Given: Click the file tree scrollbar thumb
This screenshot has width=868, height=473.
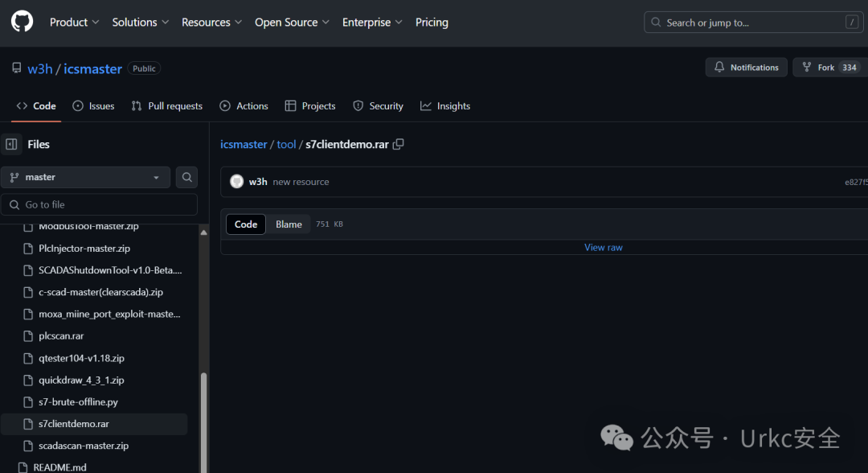Looking at the screenshot, I should [203, 422].
